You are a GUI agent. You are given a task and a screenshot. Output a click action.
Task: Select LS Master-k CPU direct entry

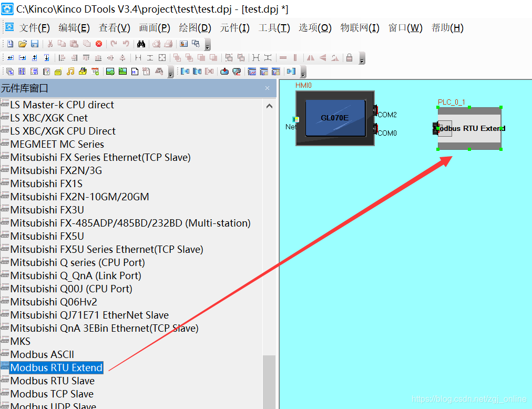[x=62, y=105]
